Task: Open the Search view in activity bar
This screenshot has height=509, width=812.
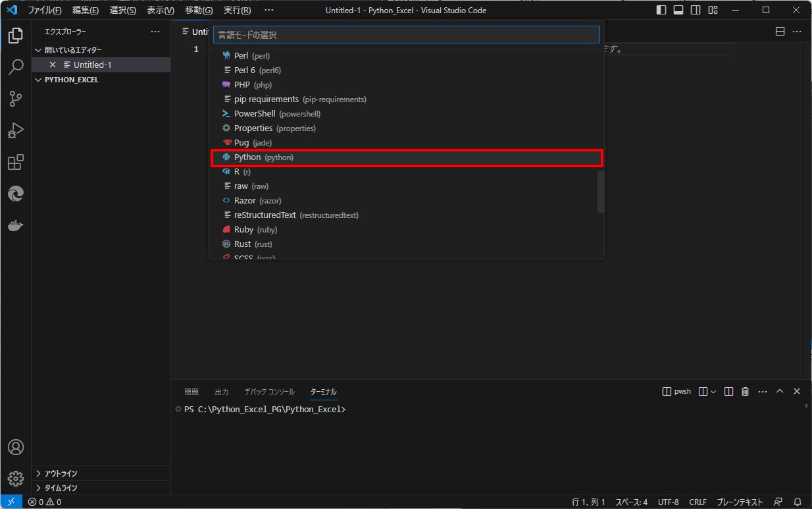Action: tap(16, 67)
